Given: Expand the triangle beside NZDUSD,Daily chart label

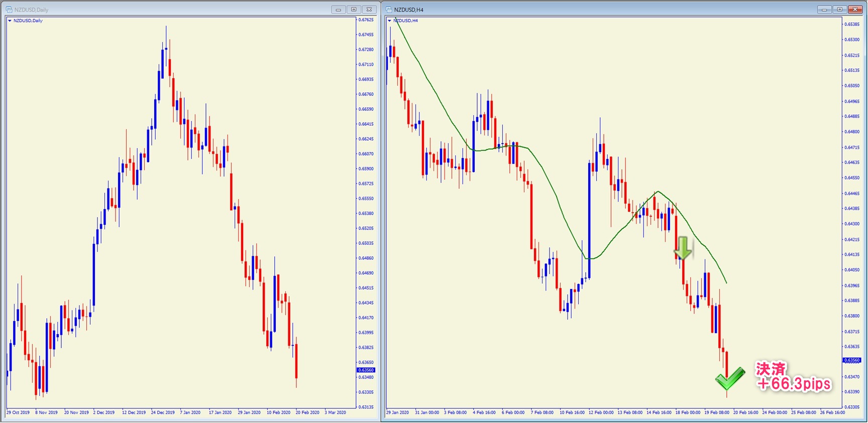Looking at the screenshot, I should pos(10,21).
